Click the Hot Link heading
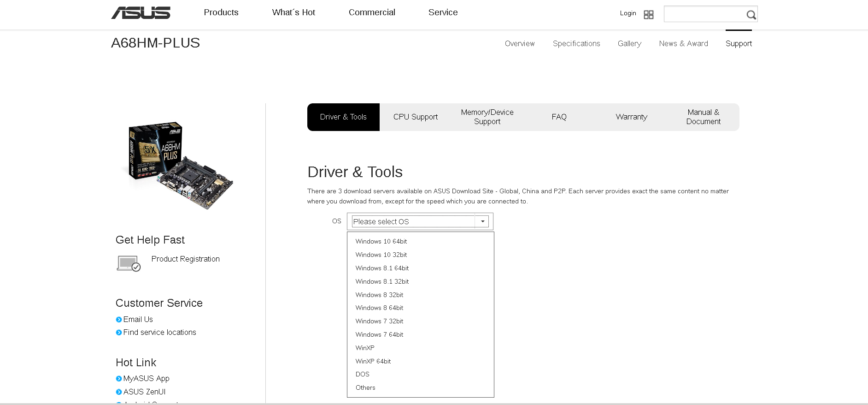Viewport: 868px width, 405px height. coord(136,363)
